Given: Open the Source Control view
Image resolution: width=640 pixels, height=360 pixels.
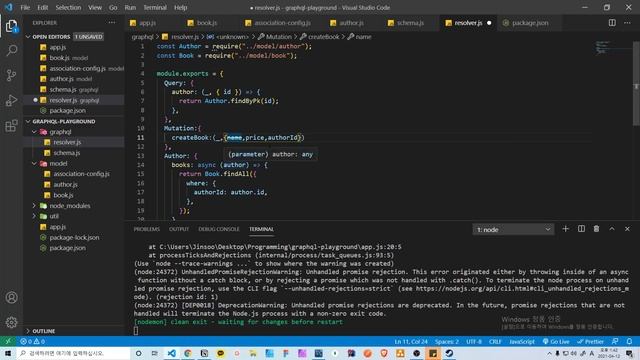Looking at the screenshot, I should [11, 75].
